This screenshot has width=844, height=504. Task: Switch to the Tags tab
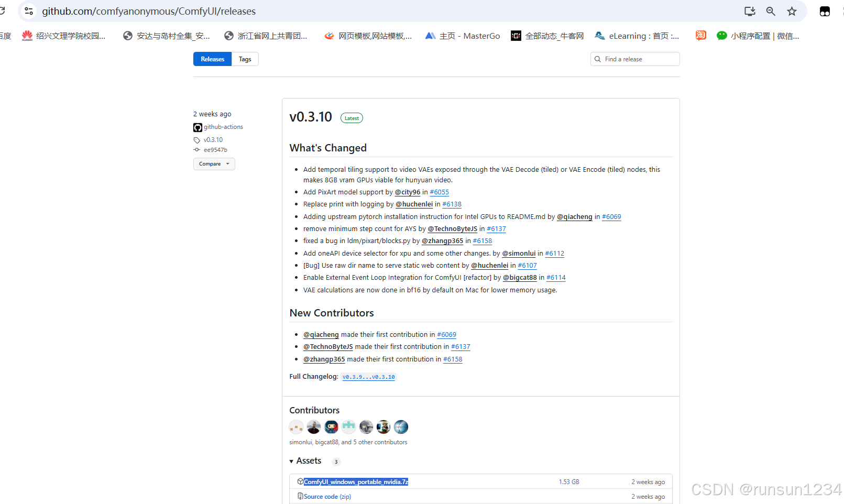(245, 59)
